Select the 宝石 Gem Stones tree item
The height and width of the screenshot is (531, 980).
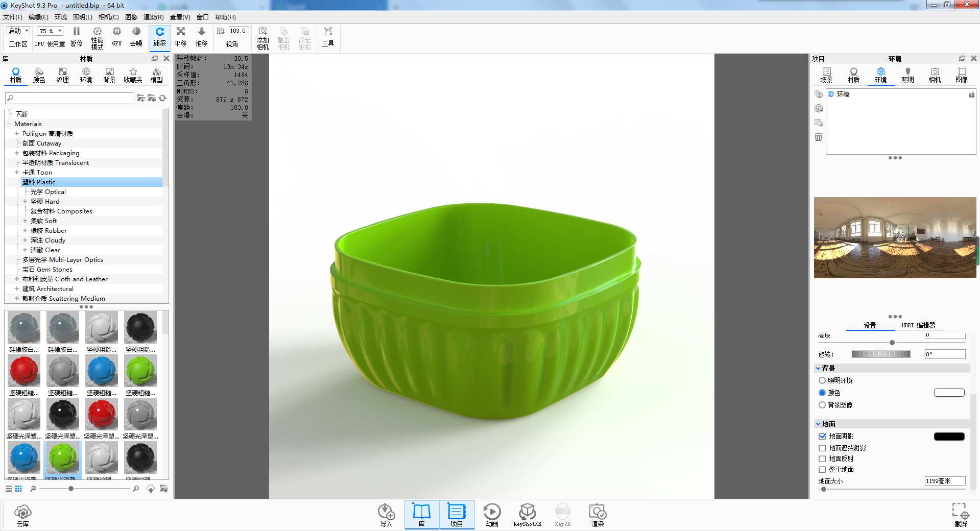(x=47, y=270)
